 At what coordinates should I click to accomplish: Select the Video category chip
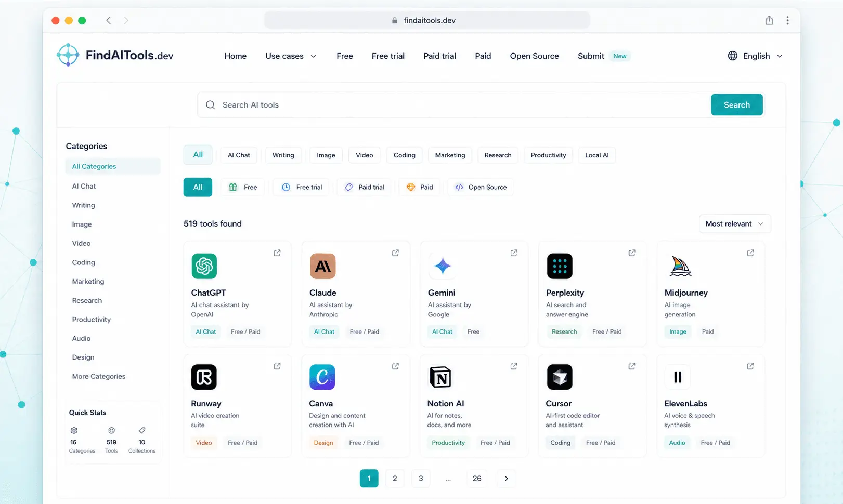click(x=364, y=155)
